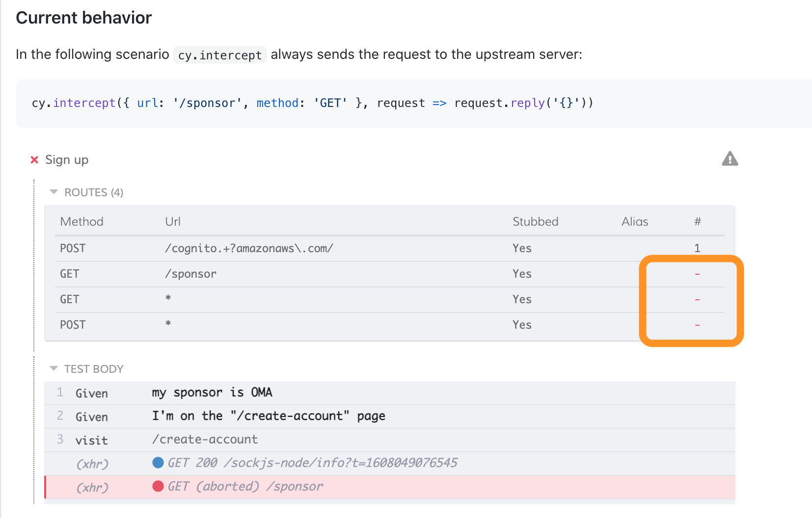This screenshot has width=812, height=518.
Task: Collapse the ROUTES (4) section
Action: click(54, 192)
